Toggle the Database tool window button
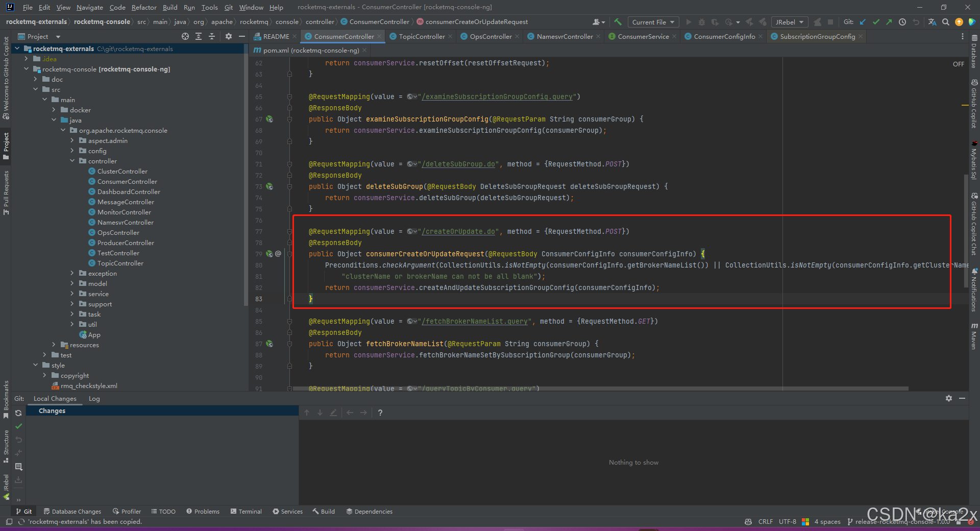Screen dimensions: 980x531 pos(974,52)
